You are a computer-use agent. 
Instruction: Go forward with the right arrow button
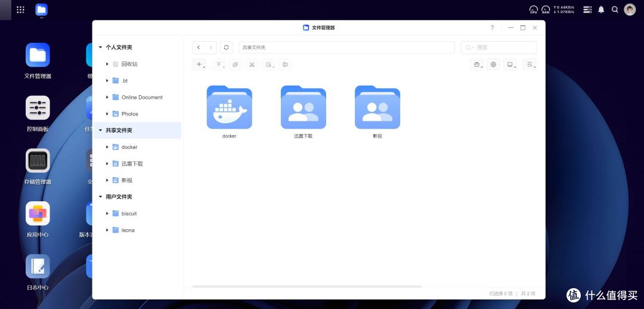[210, 48]
